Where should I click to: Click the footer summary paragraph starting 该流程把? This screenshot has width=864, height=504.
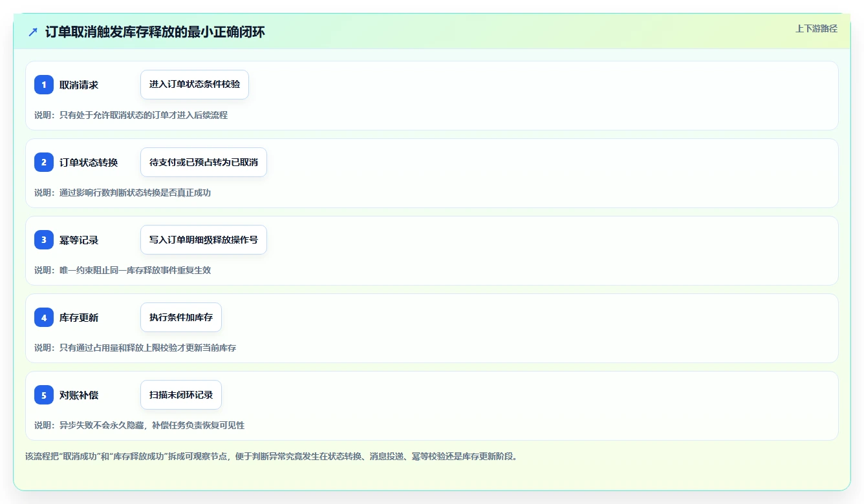click(x=272, y=456)
